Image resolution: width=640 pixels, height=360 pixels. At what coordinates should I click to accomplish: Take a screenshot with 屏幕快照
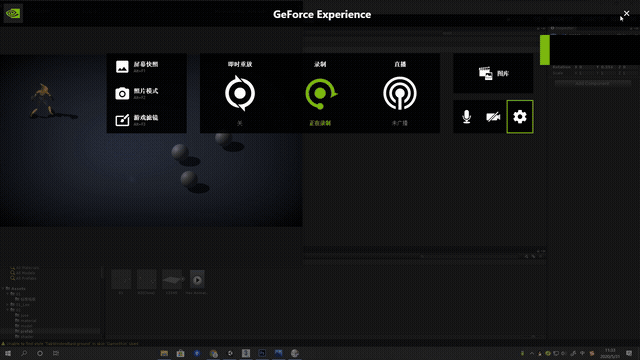coord(137,67)
